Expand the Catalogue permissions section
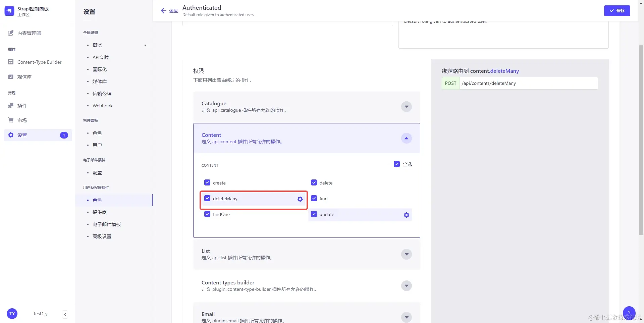 [407, 107]
